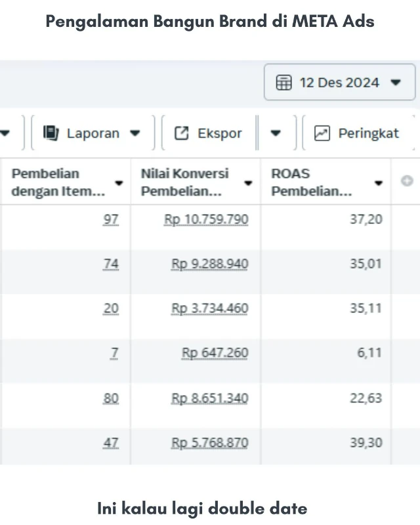420x525 pixels.
Task: Open the dropdown arrow right of Ekspor
Action: [x=276, y=133]
